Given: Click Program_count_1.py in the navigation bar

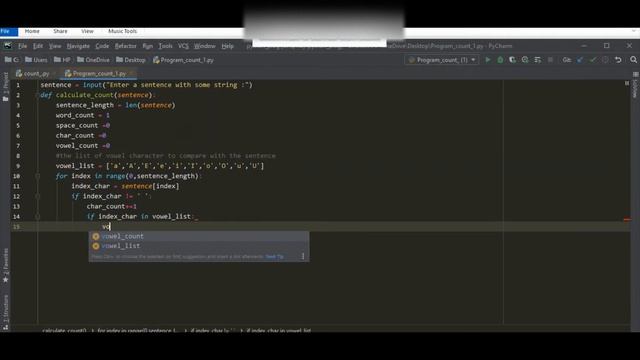Looking at the screenshot, I should [x=183, y=60].
